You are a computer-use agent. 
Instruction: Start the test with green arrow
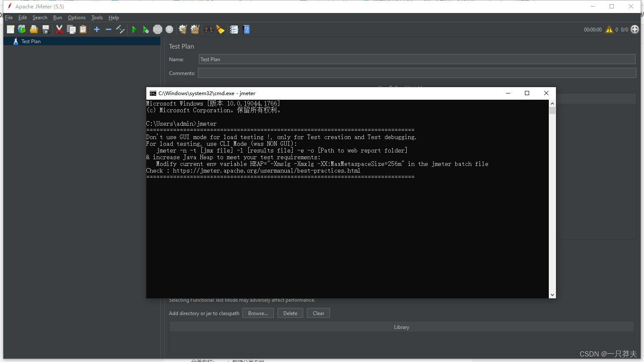(134, 29)
